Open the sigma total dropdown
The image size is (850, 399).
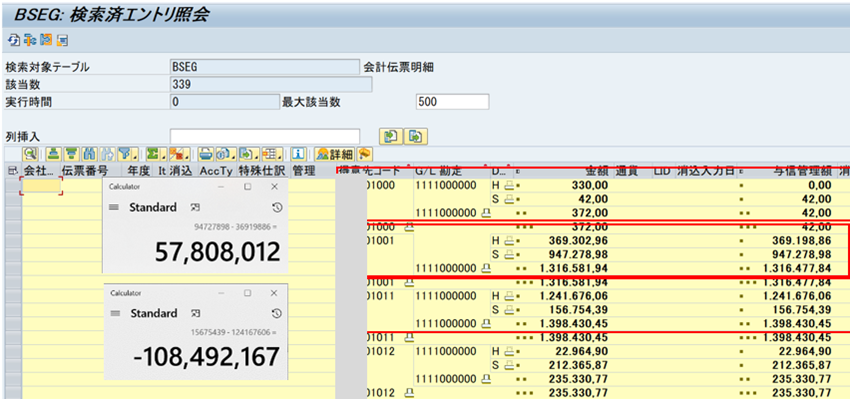(156, 154)
